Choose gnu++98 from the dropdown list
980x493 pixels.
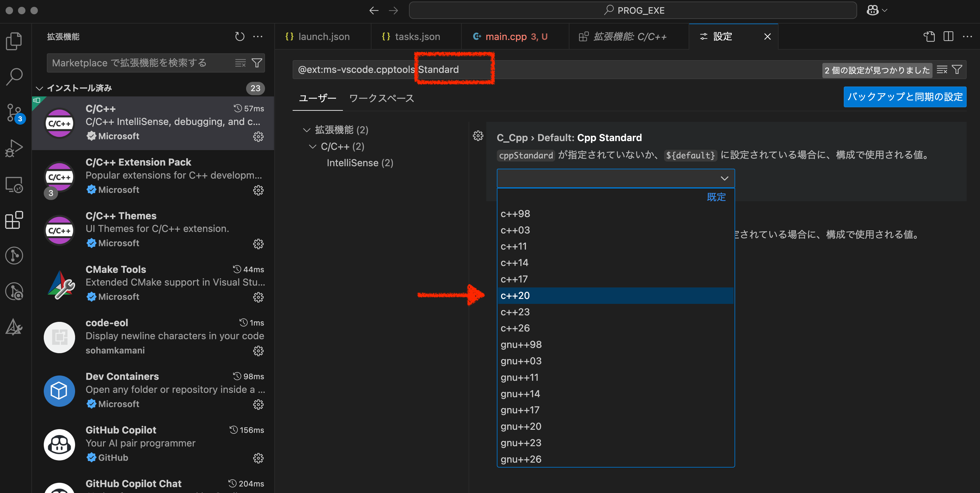coord(616,344)
